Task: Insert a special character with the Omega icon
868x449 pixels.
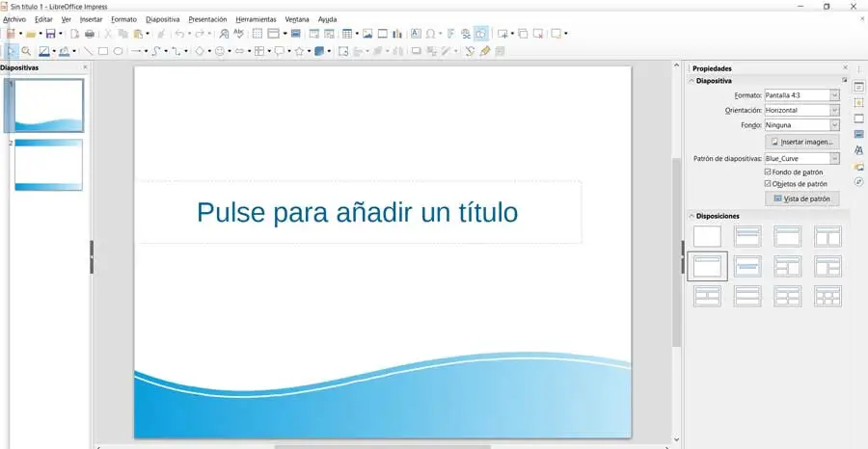Action: click(430, 34)
